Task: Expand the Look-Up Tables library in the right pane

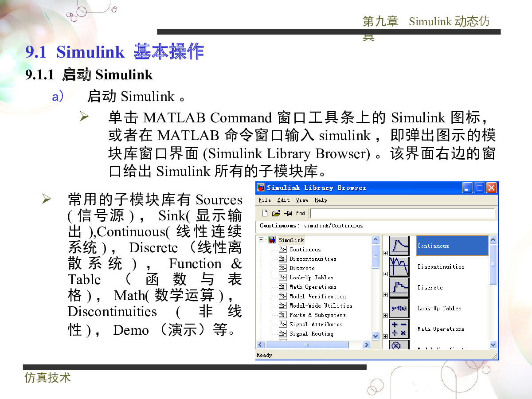Action: [x=385, y=316]
